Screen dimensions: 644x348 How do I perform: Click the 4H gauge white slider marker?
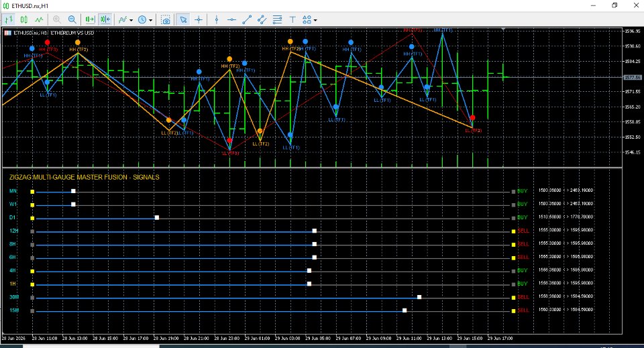click(309, 271)
